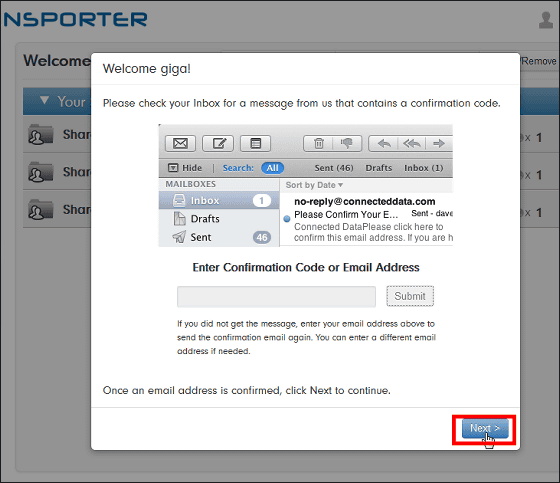The image size is (560, 483).
Task: Collapse the Your section triangle
Action: click(44, 100)
